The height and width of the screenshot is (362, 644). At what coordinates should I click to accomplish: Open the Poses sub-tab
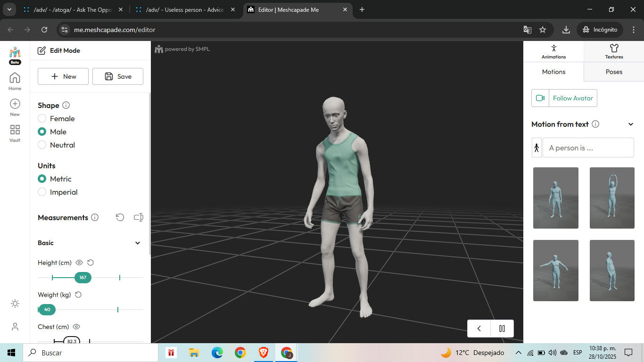click(614, 72)
